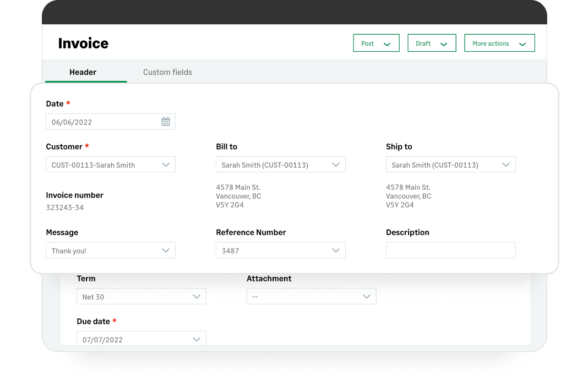Expand the Term dropdown showing Net 30
Viewport: 588px width, 385px height.
click(197, 296)
